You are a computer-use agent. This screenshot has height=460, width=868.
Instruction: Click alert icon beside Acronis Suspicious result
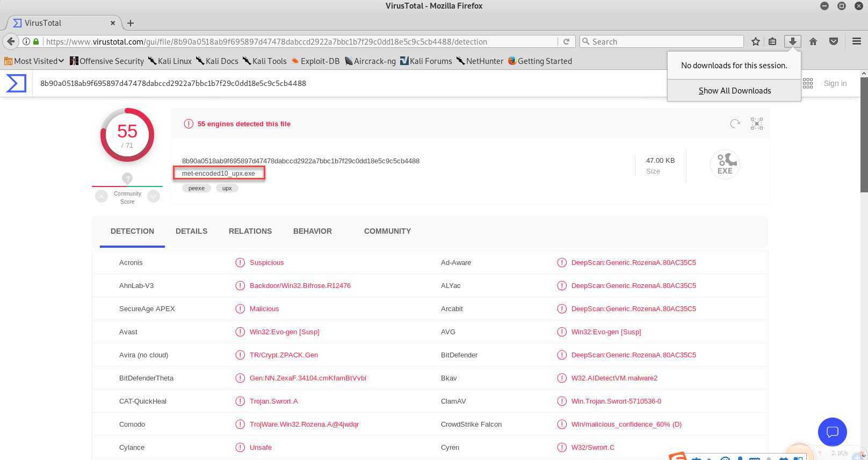tap(240, 263)
